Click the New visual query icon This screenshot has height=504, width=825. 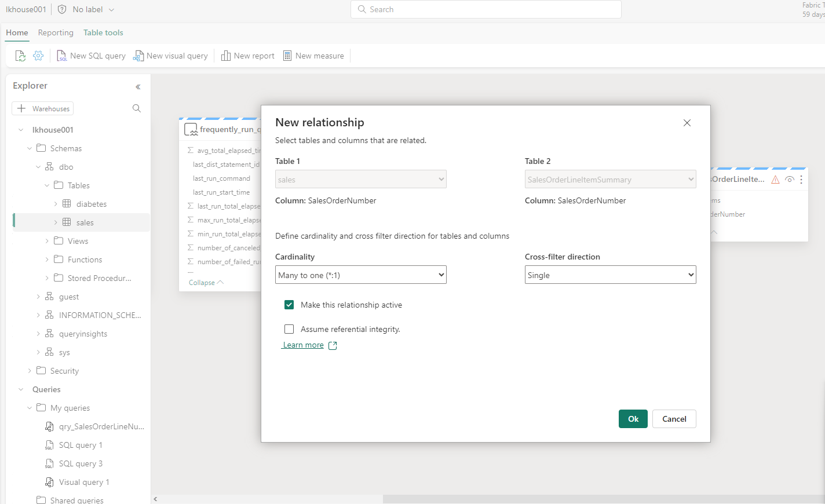pyautogui.click(x=138, y=56)
